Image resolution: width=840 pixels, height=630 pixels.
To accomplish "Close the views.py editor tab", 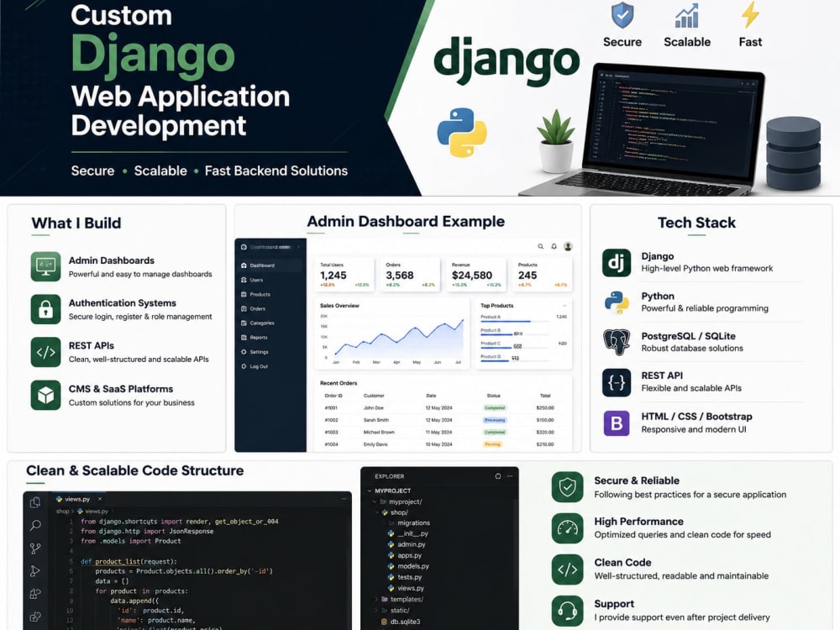I will pos(100,499).
